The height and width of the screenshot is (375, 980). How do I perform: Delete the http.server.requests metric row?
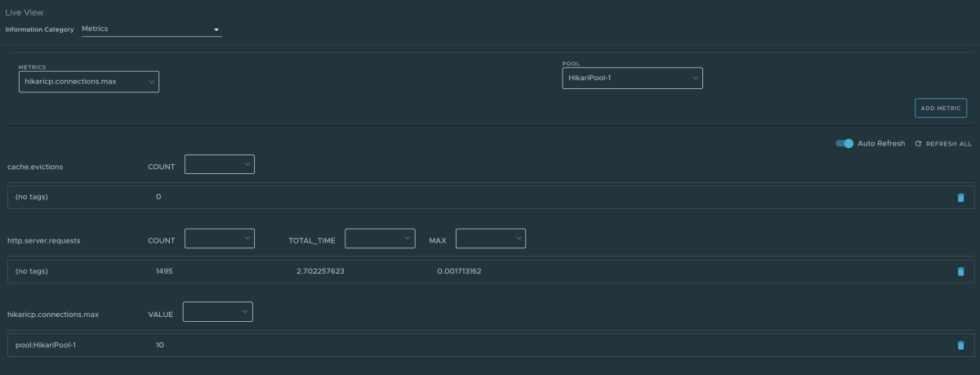[960, 271]
